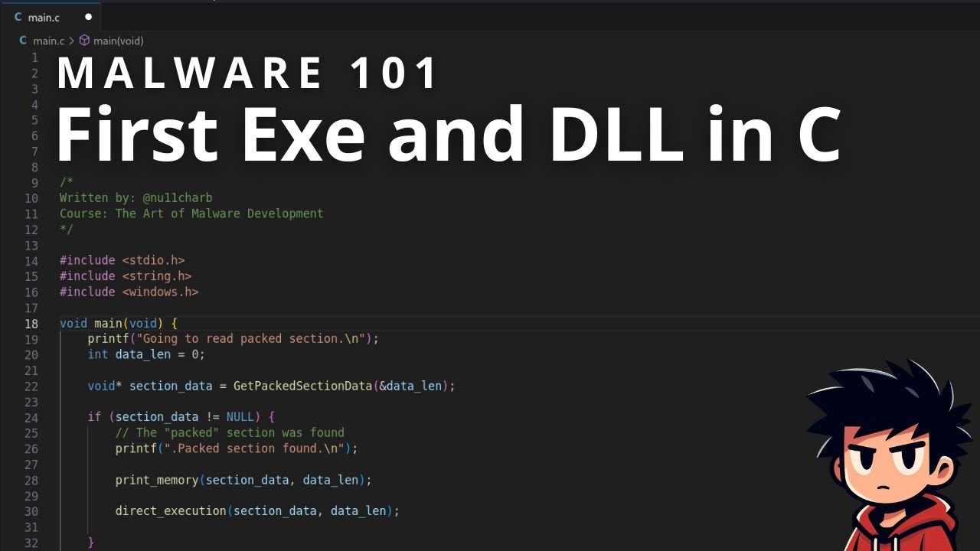Click the '&data_len' argument on line 22
Screen dimensions: 980x551
pos(410,386)
